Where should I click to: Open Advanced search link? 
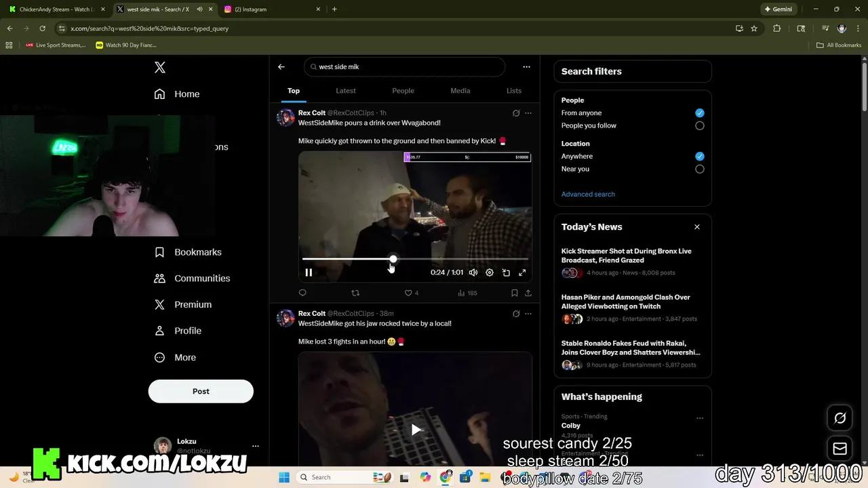click(588, 195)
